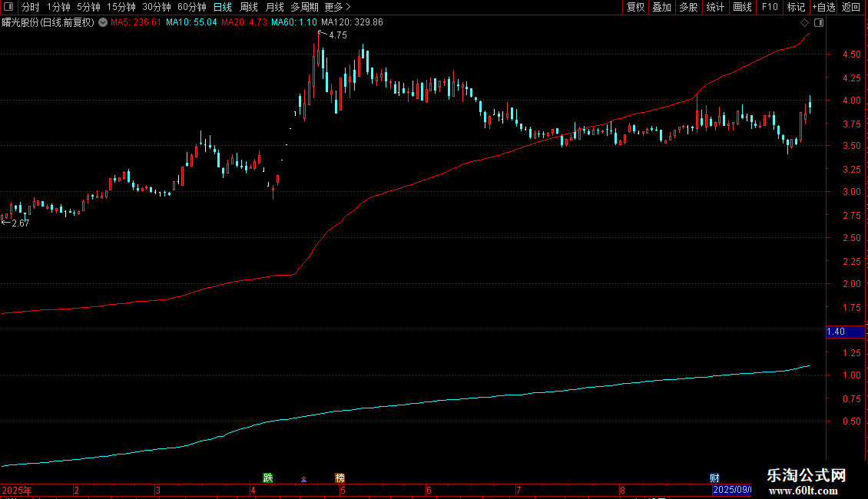Click the MA20: 4.73 indicator value
This screenshot has height=499, width=868.
coord(244,22)
